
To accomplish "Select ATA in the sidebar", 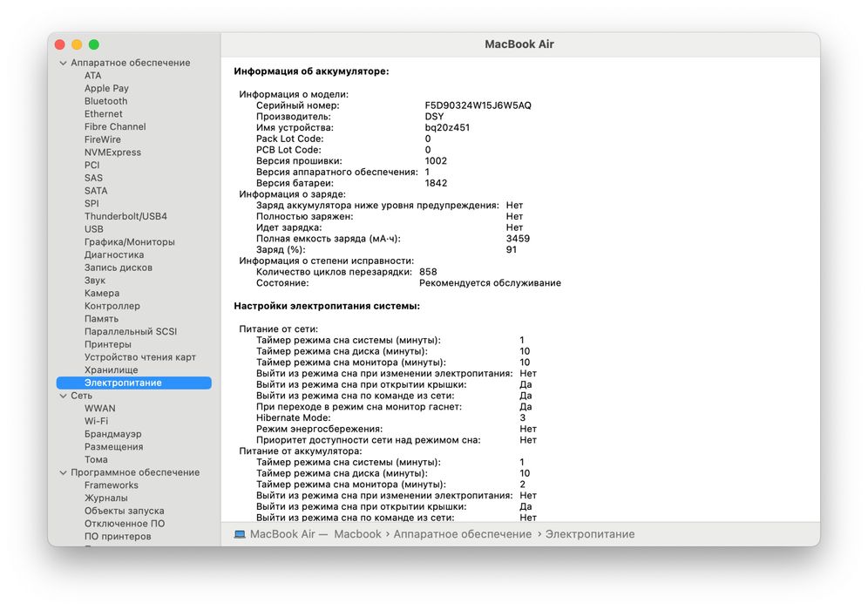I will [92, 76].
